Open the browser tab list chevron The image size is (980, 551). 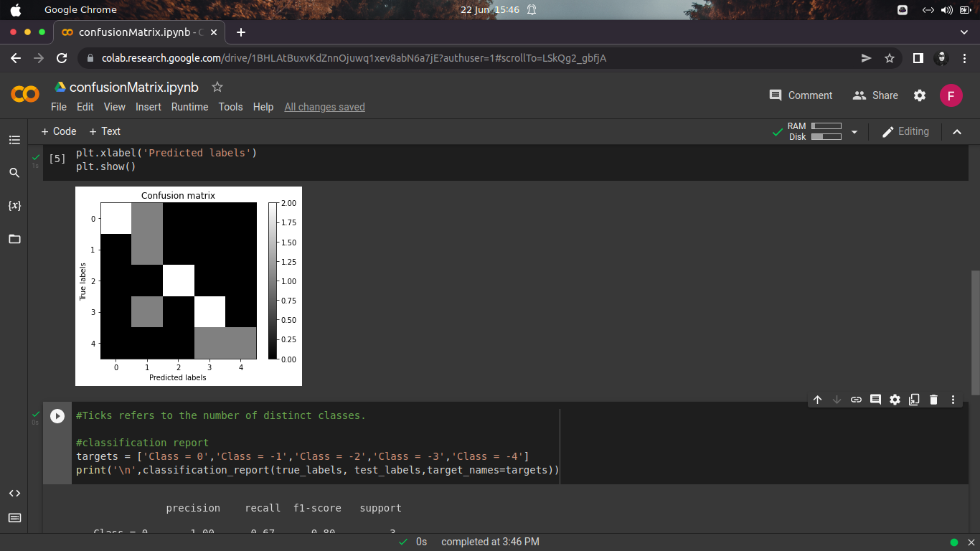pyautogui.click(x=964, y=32)
